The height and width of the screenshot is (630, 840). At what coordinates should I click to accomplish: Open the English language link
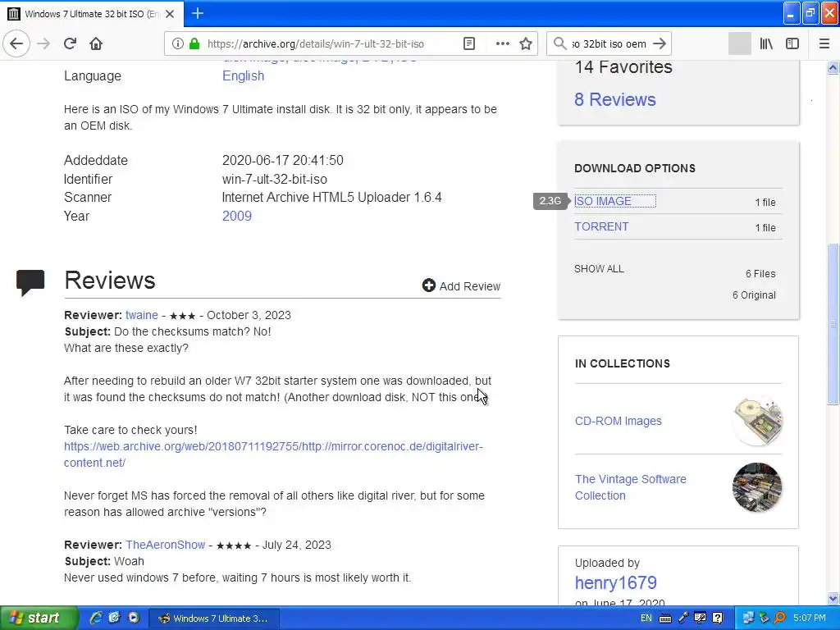click(x=243, y=76)
